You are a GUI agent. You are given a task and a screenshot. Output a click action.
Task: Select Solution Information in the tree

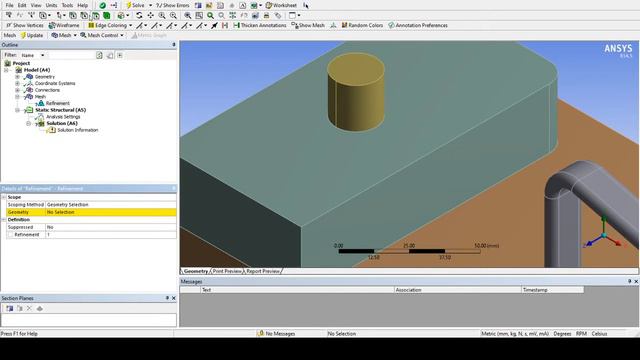(78, 130)
